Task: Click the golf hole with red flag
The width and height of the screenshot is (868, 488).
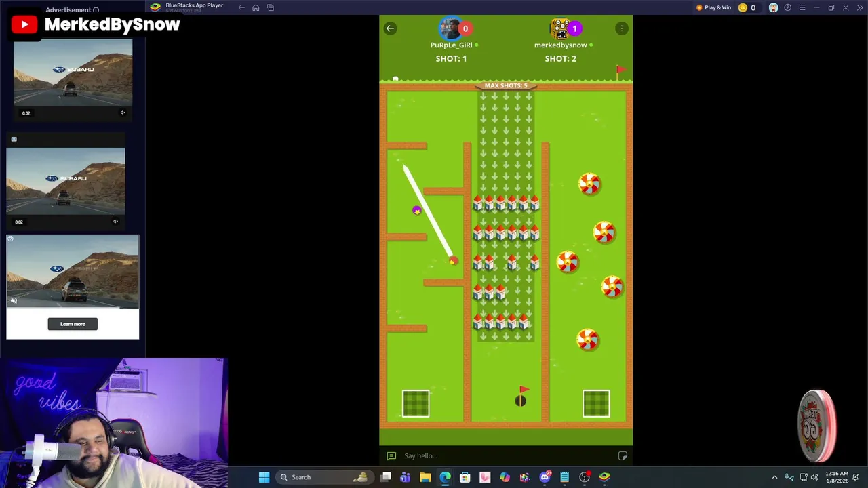Action: tap(520, 401)
